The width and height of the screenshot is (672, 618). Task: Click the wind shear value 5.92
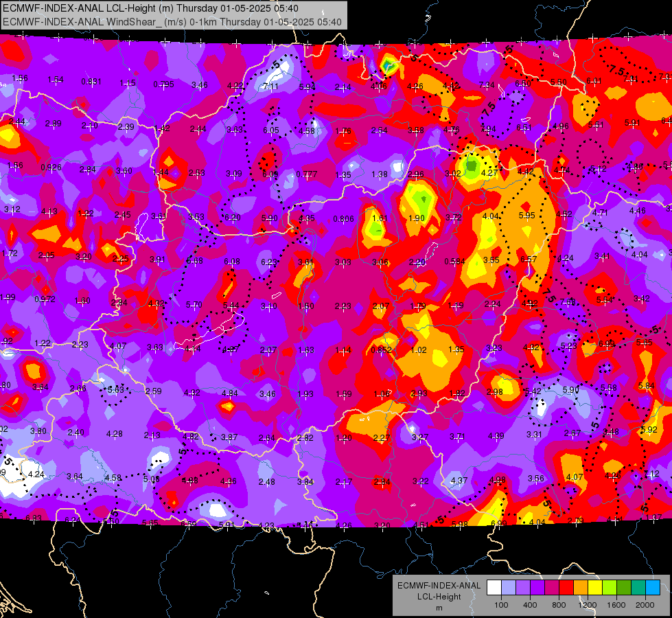[x=649, y=430]
